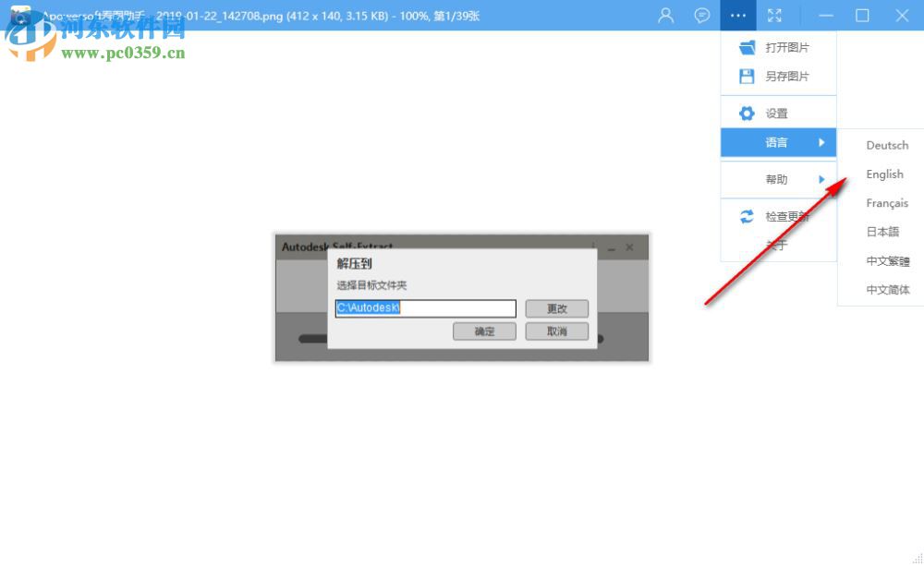
Task: Select Deutsch in the language submenu
Action: coord(886,145)
